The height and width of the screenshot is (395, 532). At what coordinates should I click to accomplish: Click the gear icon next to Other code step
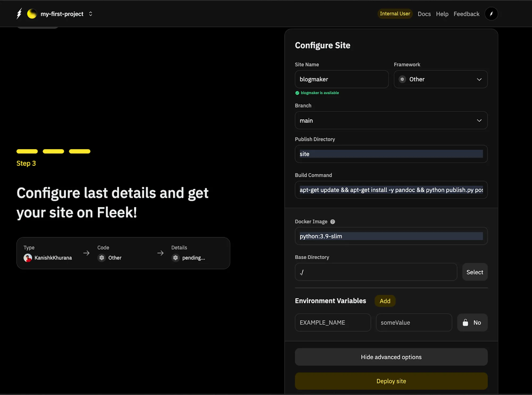coord(102,258)
